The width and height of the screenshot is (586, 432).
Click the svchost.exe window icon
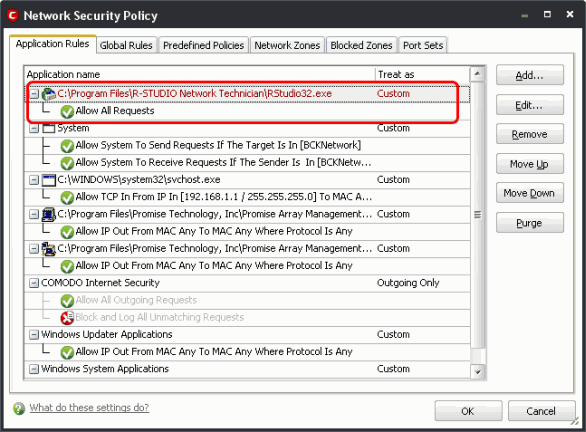point(49,180)
